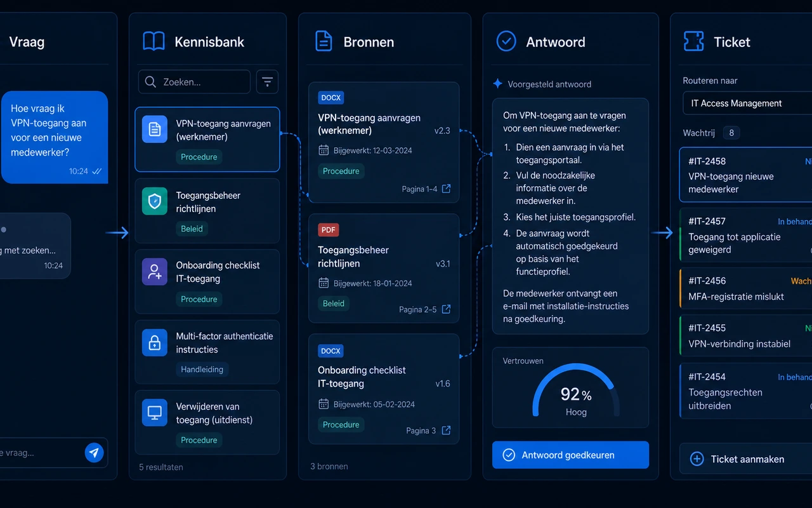The image size is (812, 508).
Task: Click the Onboarding checklist user-plus icon
Action: [x=155, y=272]
